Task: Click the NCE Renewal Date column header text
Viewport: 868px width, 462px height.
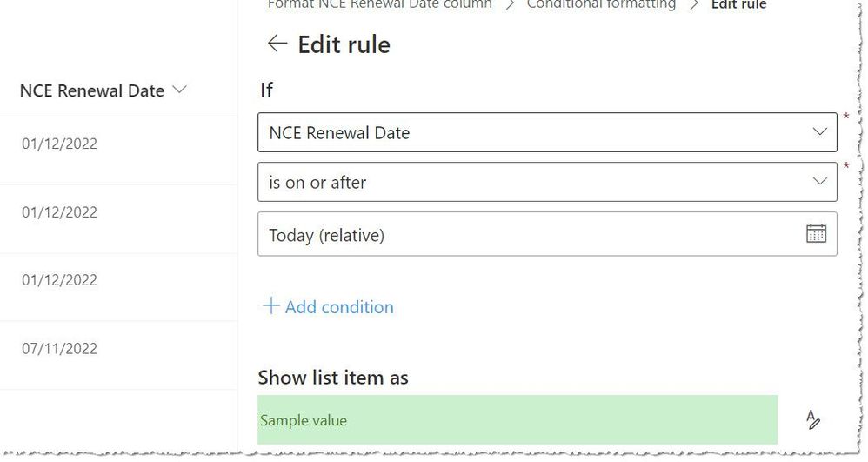Action: tap(91, 90)
